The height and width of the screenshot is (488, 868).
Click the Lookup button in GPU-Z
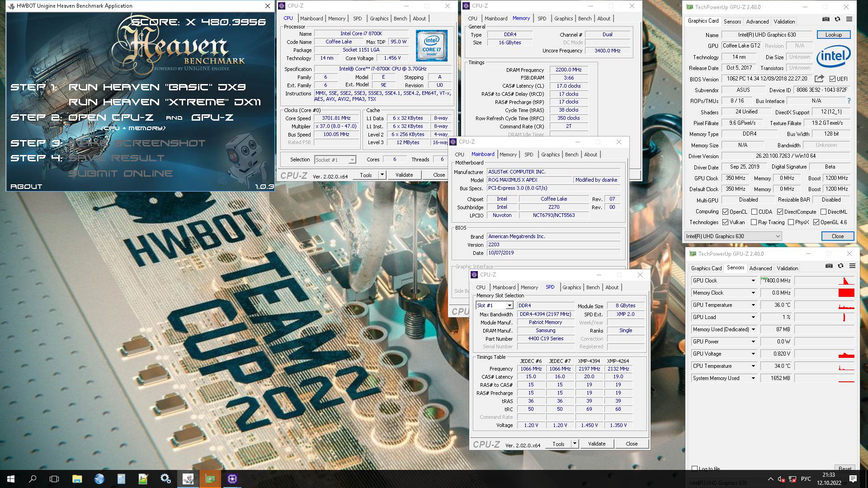tap(834, 34)
